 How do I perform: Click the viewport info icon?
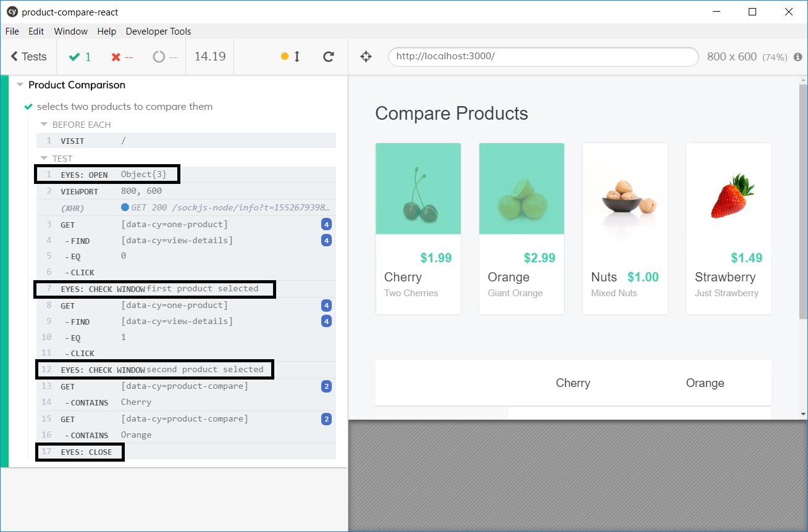(797, 57)
